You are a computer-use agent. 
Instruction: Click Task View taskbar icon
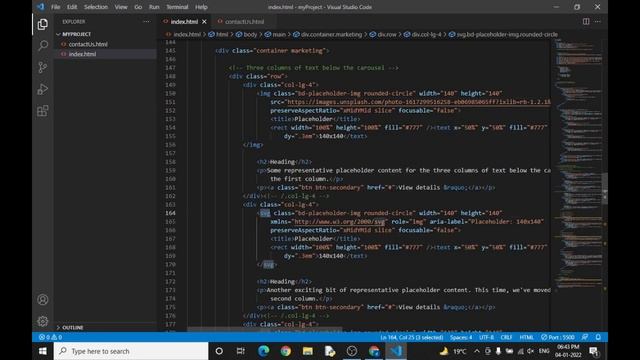click(x=241, y=351)
